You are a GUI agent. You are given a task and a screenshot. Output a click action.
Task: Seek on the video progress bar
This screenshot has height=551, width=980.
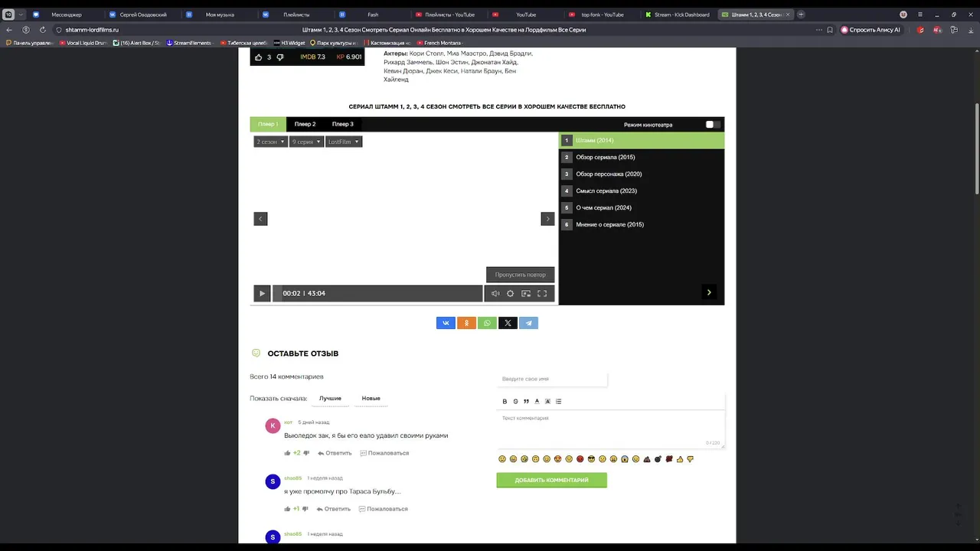(378, 293)
